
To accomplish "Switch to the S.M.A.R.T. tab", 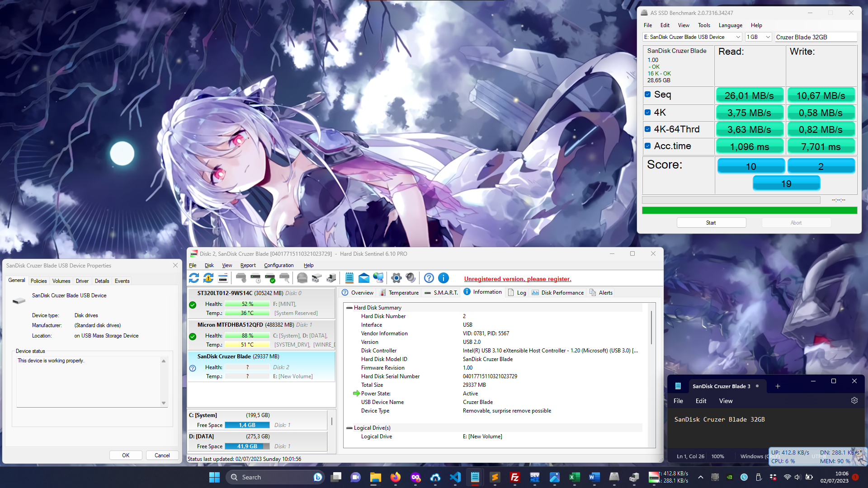I will click(441, 293).
